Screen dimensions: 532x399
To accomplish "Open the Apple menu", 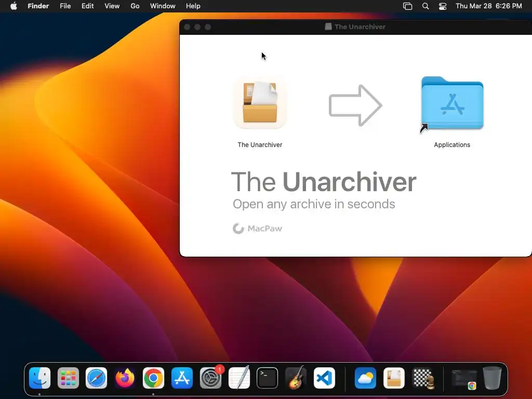I will click(x=14, y=6).
